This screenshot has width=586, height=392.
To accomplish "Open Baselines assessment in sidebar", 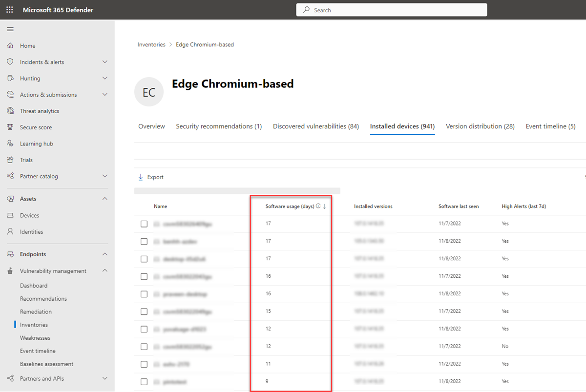I will [46, 364].
